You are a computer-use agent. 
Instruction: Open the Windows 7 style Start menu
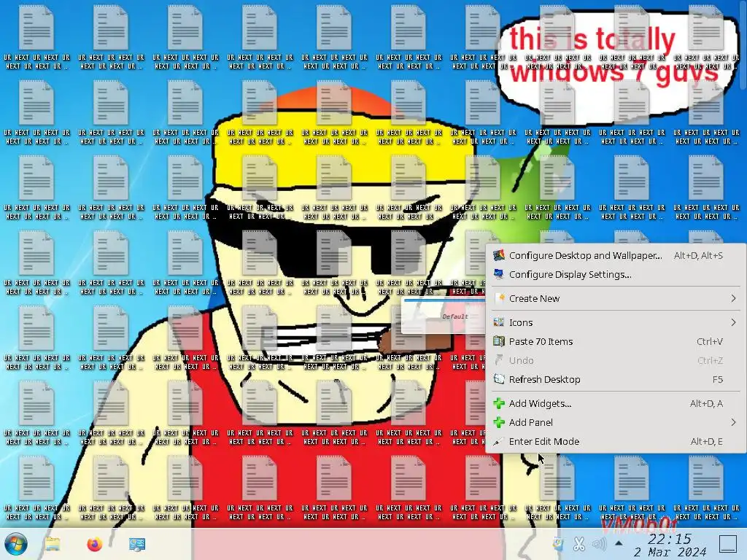[16, 544]
